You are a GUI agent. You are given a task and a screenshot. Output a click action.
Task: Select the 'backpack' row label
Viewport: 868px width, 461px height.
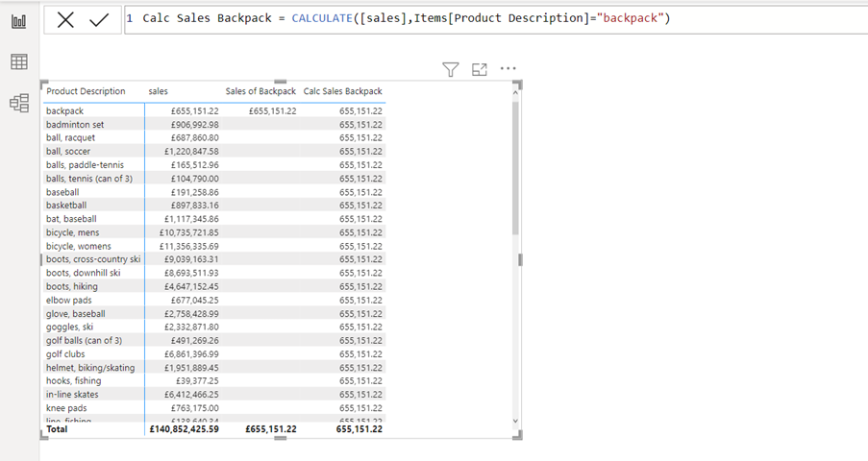coord(64,111)
